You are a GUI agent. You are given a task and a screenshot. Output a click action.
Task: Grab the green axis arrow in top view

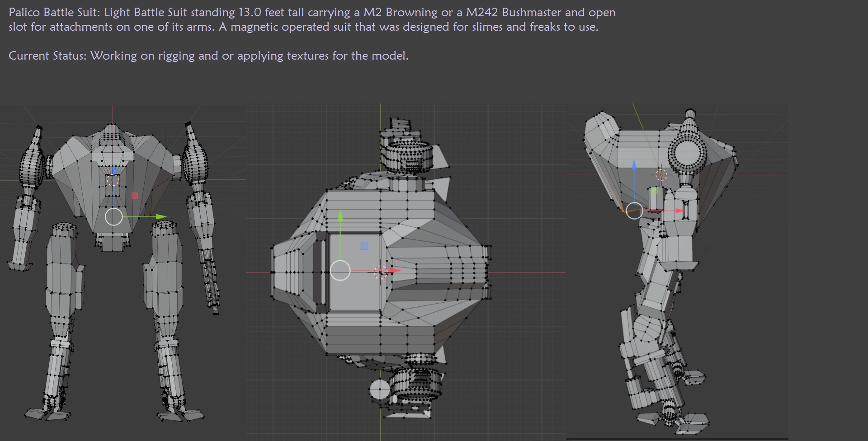coord(340,215)
